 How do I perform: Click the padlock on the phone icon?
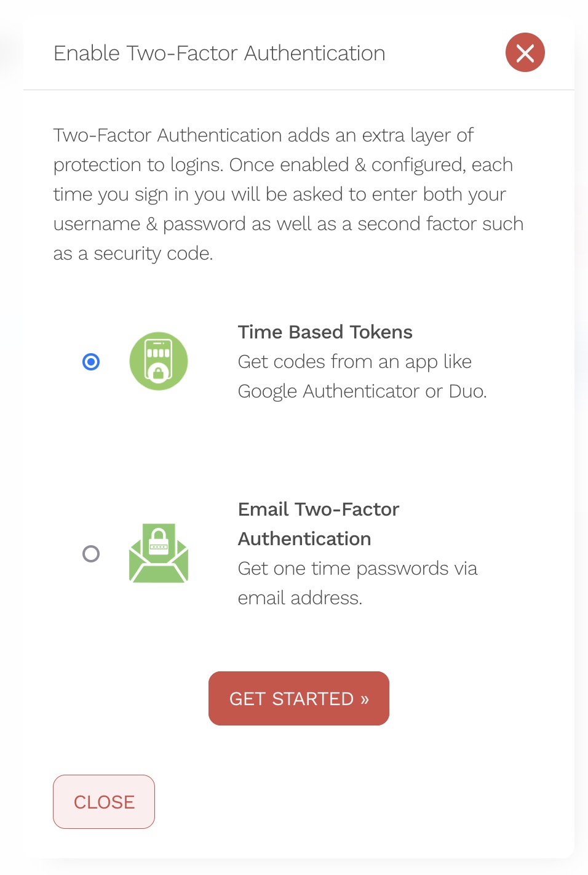(159, 373)
